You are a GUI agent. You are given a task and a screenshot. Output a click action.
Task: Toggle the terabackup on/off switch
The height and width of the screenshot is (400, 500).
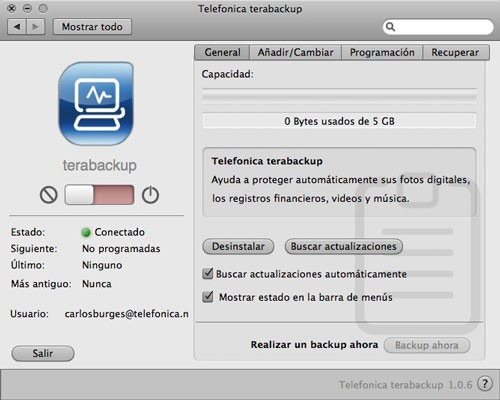tap(99, 195)
